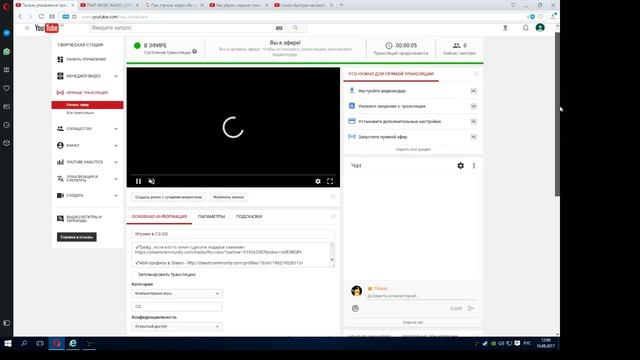Open Opera sidebar bookmarks heart icon
640x360 pixels.
point(7,88)
